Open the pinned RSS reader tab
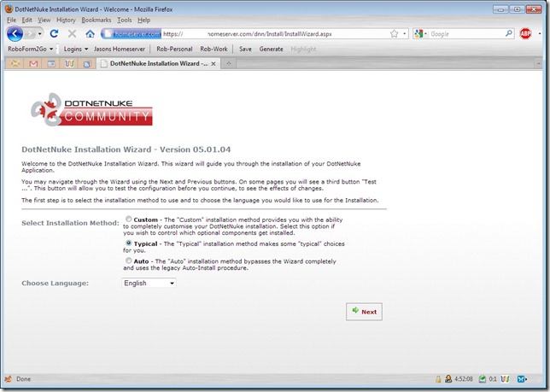 click(x=87, y=63)
